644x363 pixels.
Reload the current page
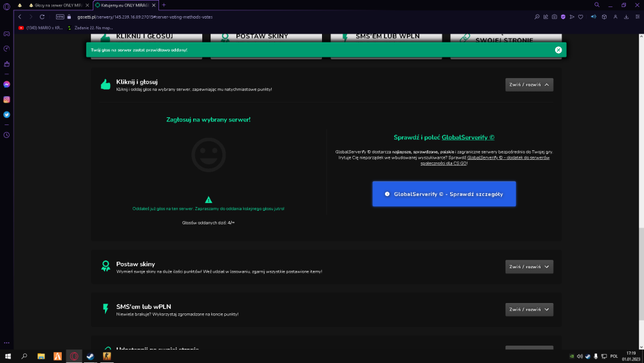[42, 17]
